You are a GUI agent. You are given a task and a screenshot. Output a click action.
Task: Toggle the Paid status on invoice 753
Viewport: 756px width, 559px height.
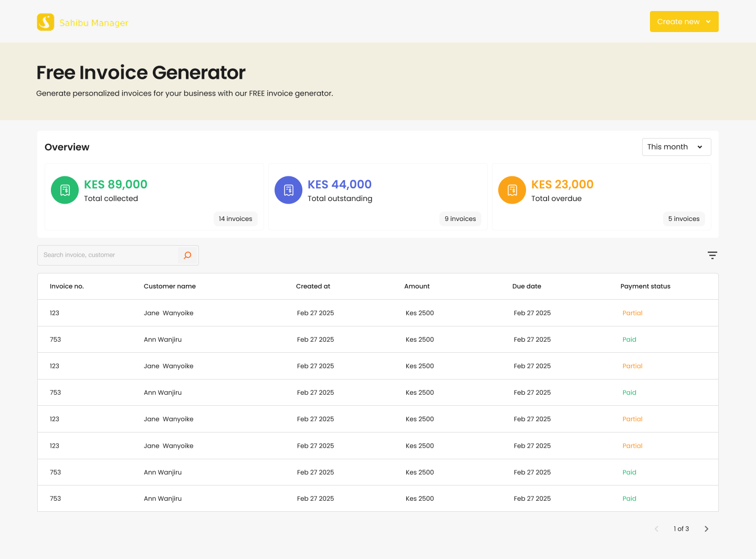coord(629,339)
